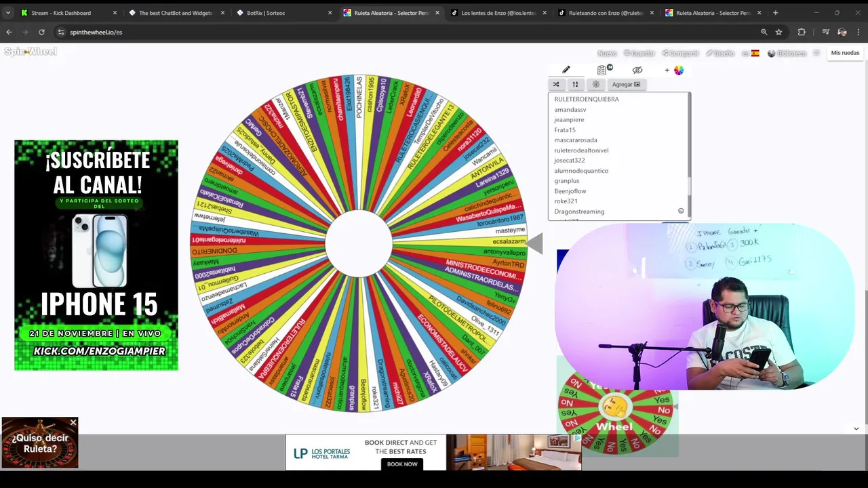Image resolution: width=868 pixels, height=488 pixels.
Task: Open the media control icon in toolbar
Action: point(825,32)
